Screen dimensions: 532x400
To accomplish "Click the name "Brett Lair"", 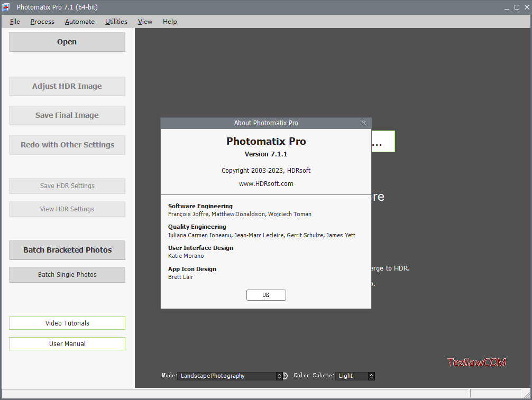I will [180, 277].
